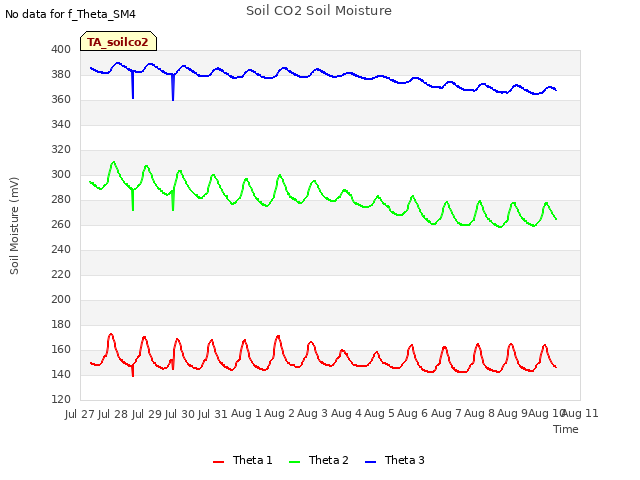Click the 140 y-axis tick label
640x480 pixels.
[61, 375]
